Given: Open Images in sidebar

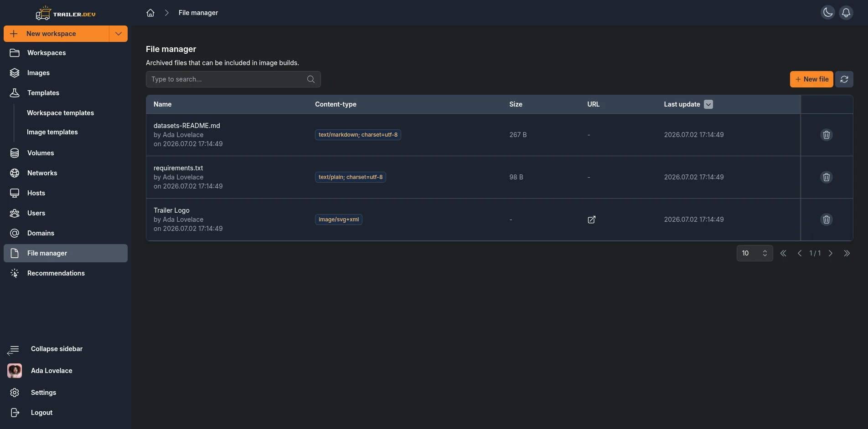Looking at the screenshot, I should click(66, 73).
